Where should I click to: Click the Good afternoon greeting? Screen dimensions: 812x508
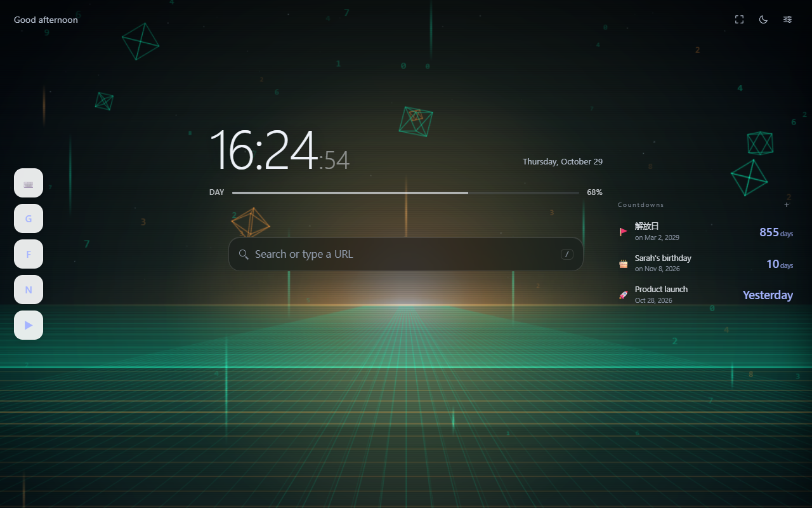pyautogui.click(x=46, y=20)
